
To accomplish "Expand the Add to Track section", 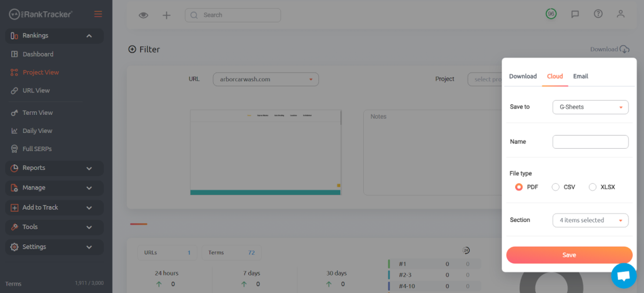I will [x=54, y=207].
